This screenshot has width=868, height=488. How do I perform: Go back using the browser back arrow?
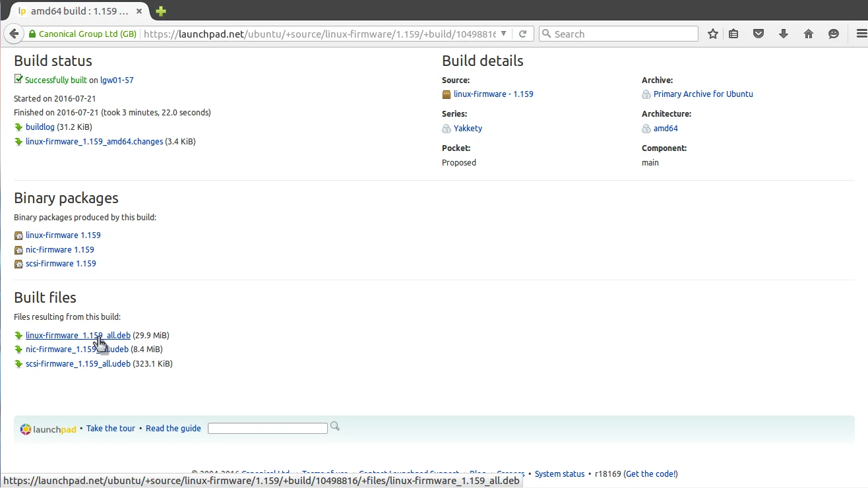(14, 34)
